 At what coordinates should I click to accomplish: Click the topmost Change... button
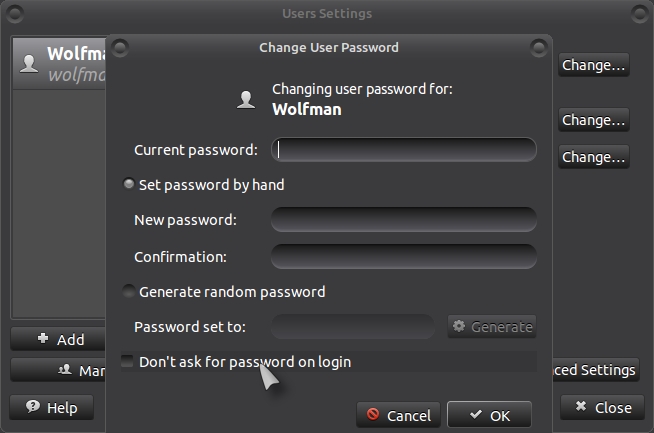tap(593, 65)
